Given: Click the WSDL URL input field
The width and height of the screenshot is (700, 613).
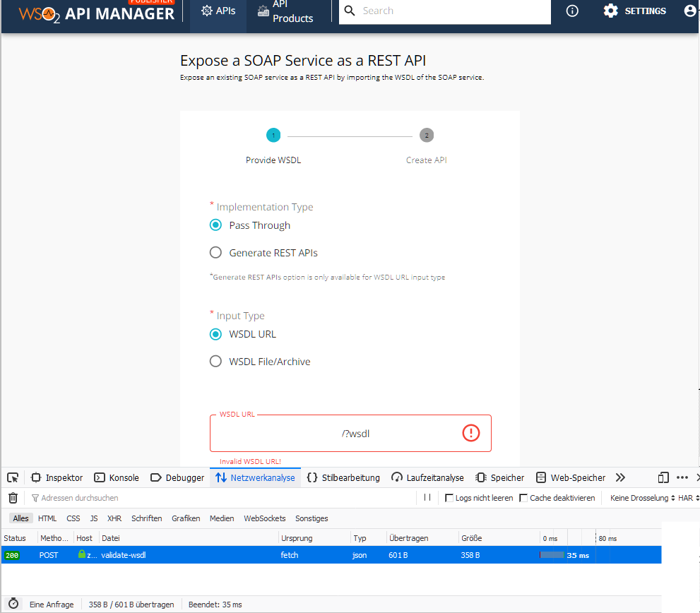Looking at the screenshot, I should (x=350, y=432).
